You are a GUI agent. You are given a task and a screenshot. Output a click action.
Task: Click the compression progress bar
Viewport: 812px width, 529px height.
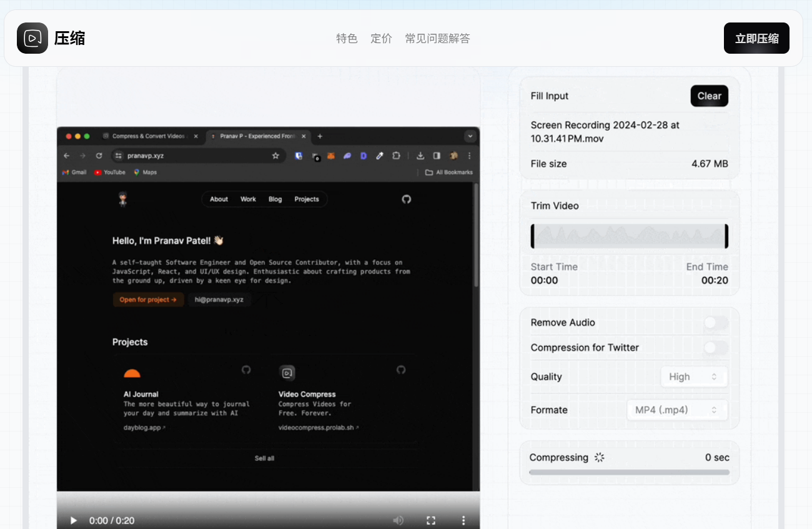(x=629, y=472)
